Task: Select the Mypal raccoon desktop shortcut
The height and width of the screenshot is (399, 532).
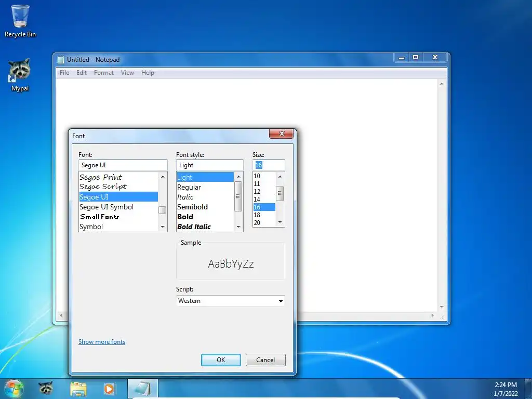Action: (20, 75)
